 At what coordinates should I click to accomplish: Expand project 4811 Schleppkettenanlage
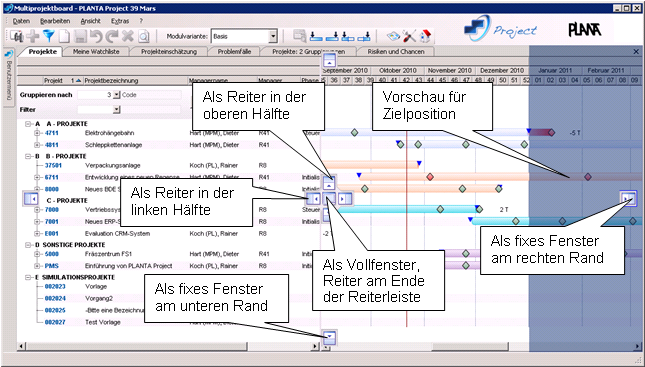point(37,145)
